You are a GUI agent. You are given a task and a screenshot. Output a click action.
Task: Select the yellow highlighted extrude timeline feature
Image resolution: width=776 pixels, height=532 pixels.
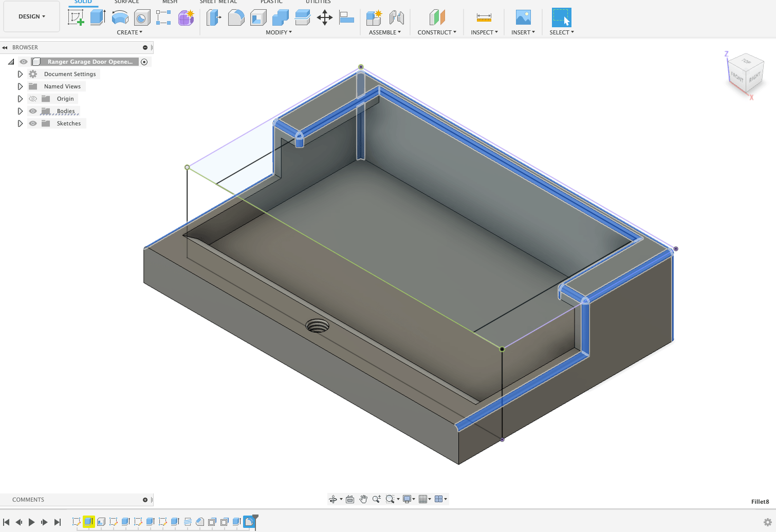(x=89, y=522)
